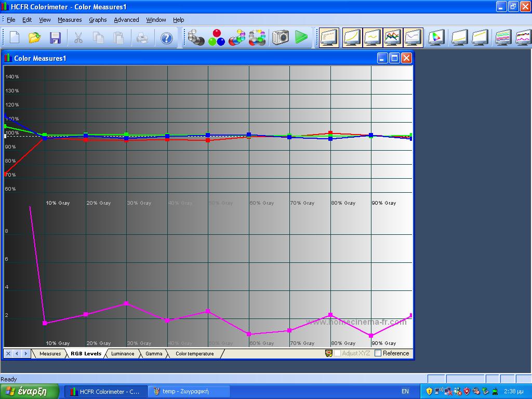Click the Color Measures1 window title icon
Viewport: 532px width, 399px height.
8,58
